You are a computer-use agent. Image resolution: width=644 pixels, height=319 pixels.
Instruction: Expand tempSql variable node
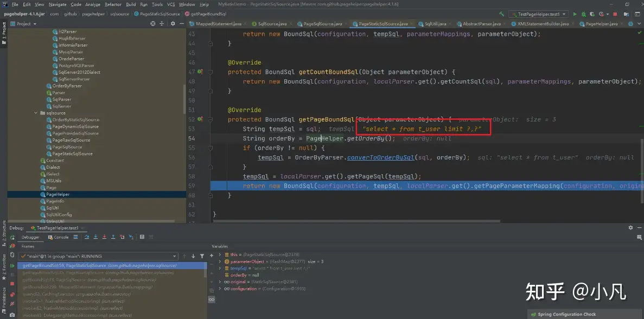click(x=221, y=268)
